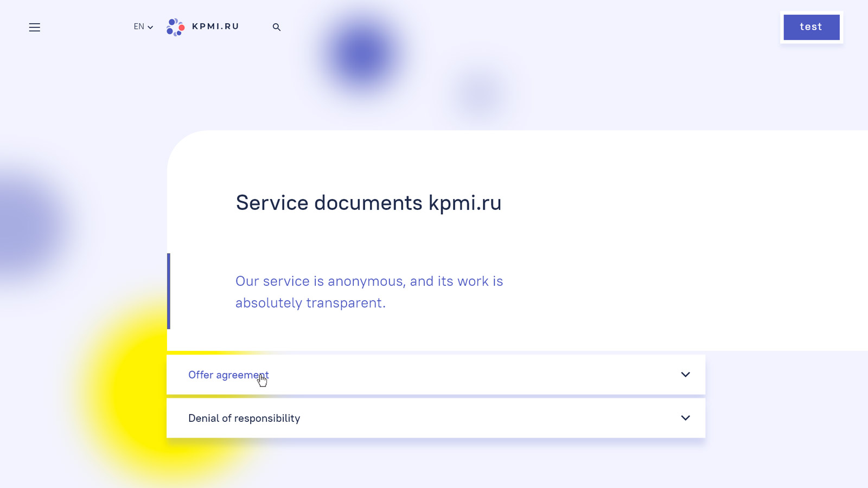Click the KPMI circular dots logo
This screenshot has width=868, height=488.
click(x=175, y=27)
